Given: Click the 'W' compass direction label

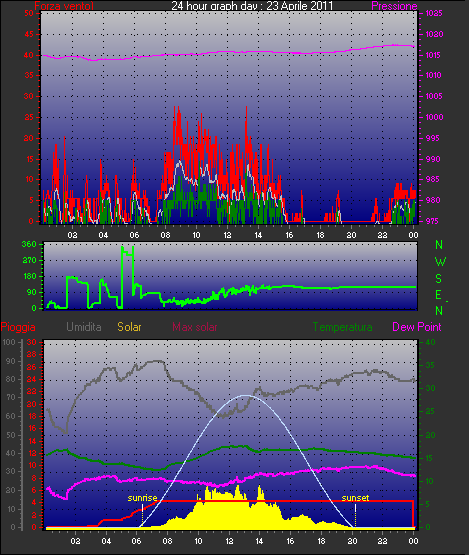Looking at the screenshot, I should pyautogui.click(x=440, y=262).
